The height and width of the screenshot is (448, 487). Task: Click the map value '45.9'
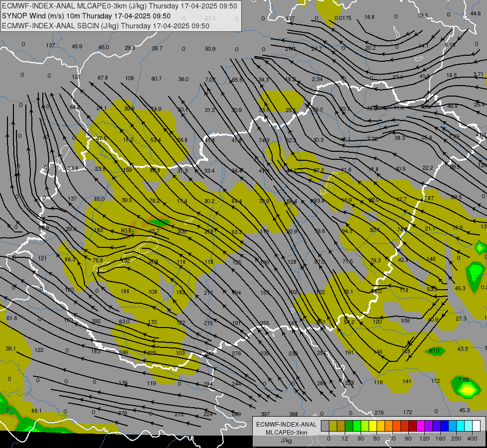click(77, 46)
